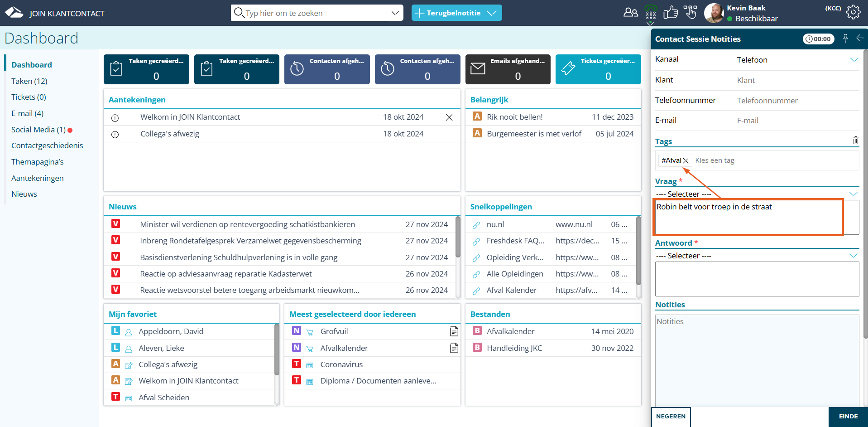868x427 pixels.
Task: Open Nieuws in the sidebar
Action: pyautogui.click(x=24, y=194)
